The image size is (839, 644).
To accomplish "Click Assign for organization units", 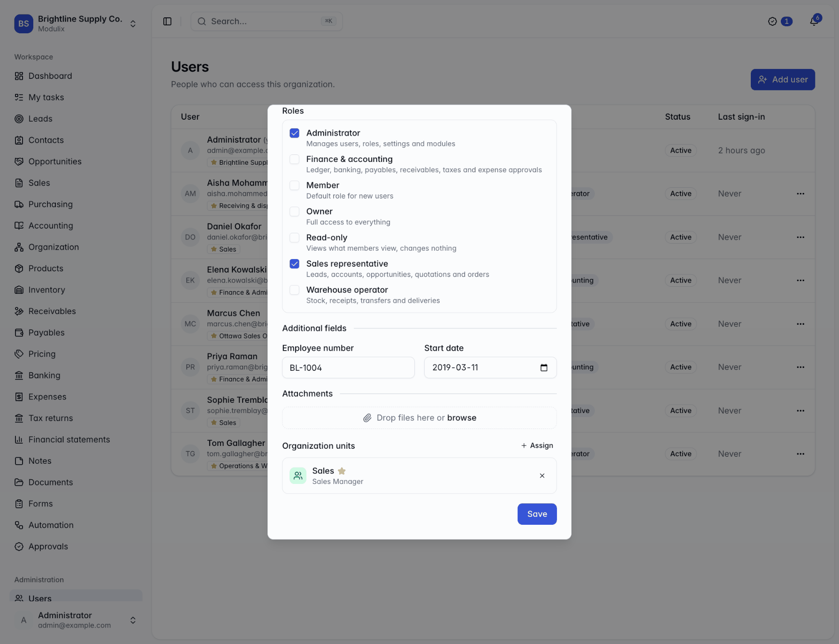I will [x=537, y=446].
